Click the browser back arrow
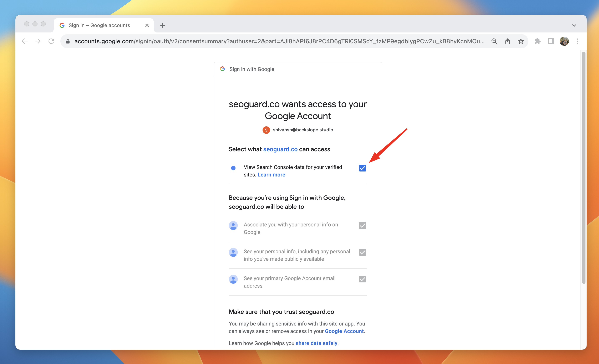The height and width of the screenshot is (364, 599). [25, 41]
